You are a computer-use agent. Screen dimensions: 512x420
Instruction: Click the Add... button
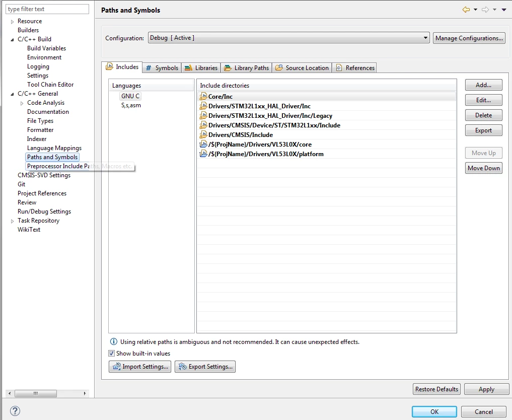[x=484, y=85]
